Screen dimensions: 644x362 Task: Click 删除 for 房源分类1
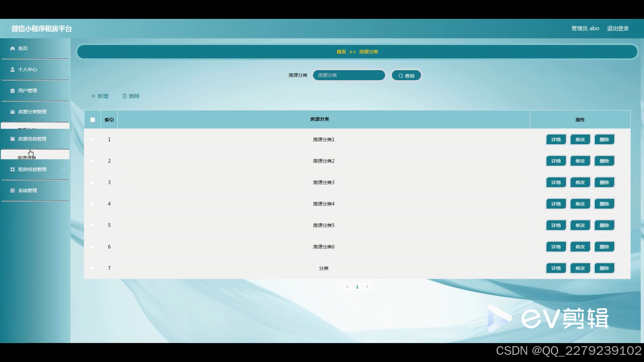coord(604,139)
